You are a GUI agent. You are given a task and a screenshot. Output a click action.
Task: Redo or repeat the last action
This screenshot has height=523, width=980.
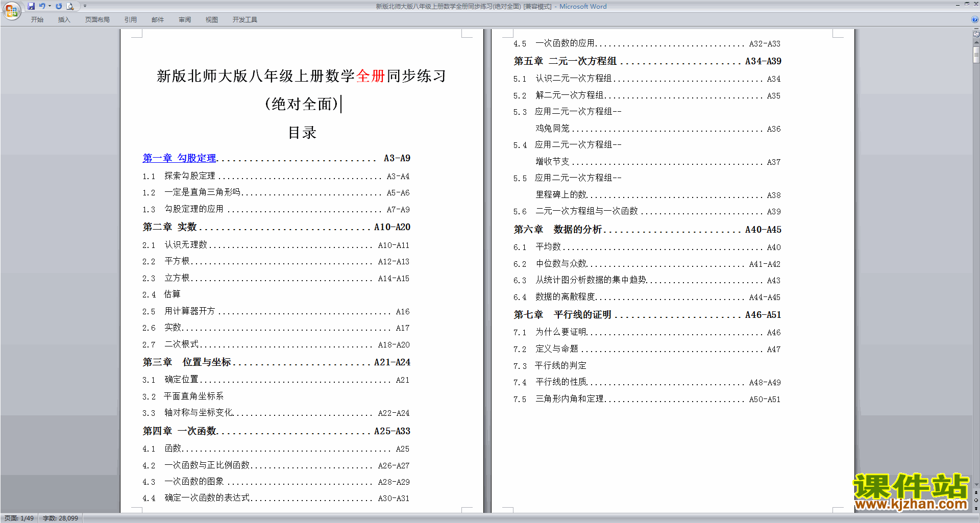point(59,6)
